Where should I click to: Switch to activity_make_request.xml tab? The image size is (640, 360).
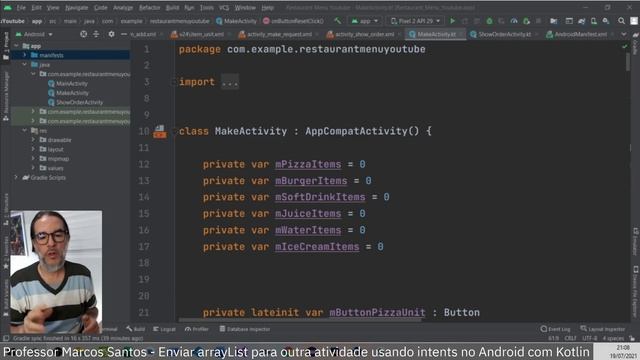point(279,34)
